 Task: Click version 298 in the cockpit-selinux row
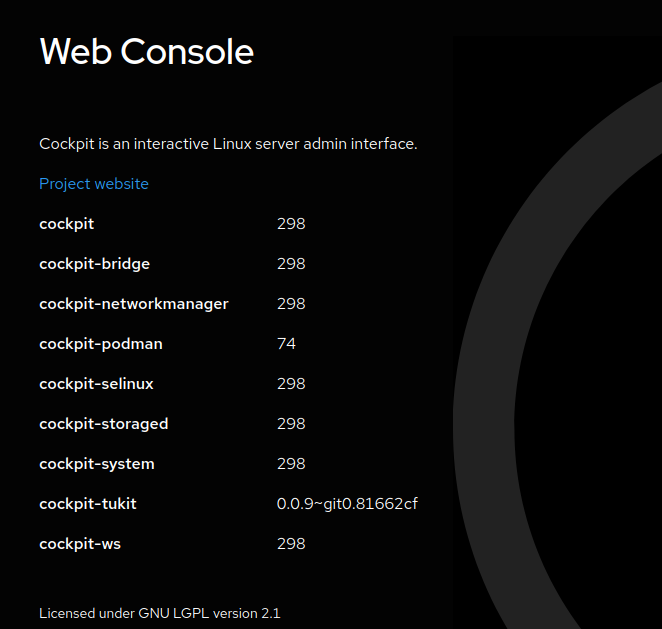click(x=291, y=384)
